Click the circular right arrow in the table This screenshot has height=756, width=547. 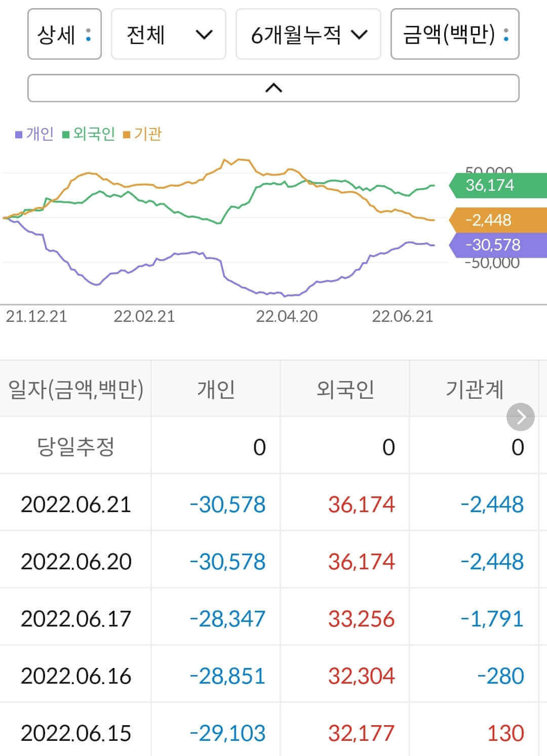click(x=520, y=417)
